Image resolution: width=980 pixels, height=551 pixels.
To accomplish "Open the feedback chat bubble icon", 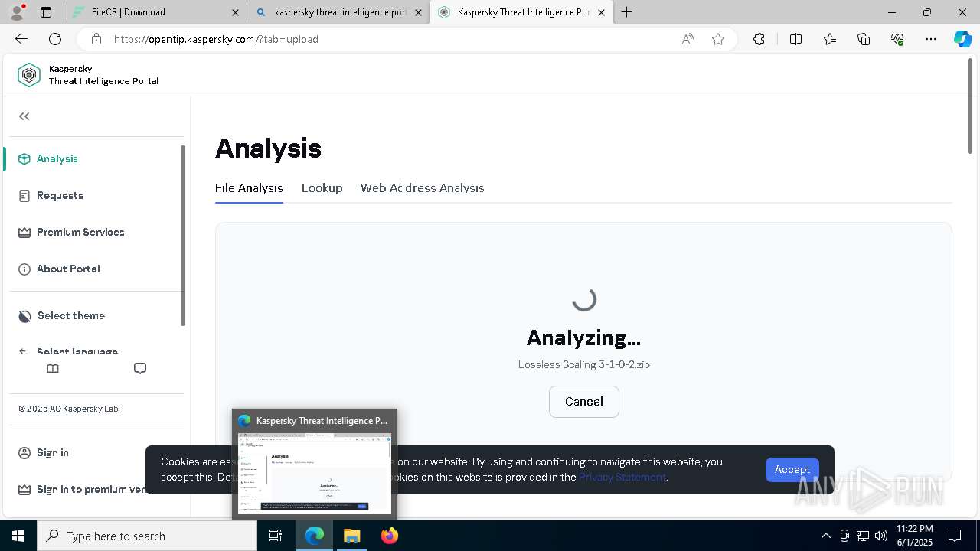I will click(x=140, y=369).
